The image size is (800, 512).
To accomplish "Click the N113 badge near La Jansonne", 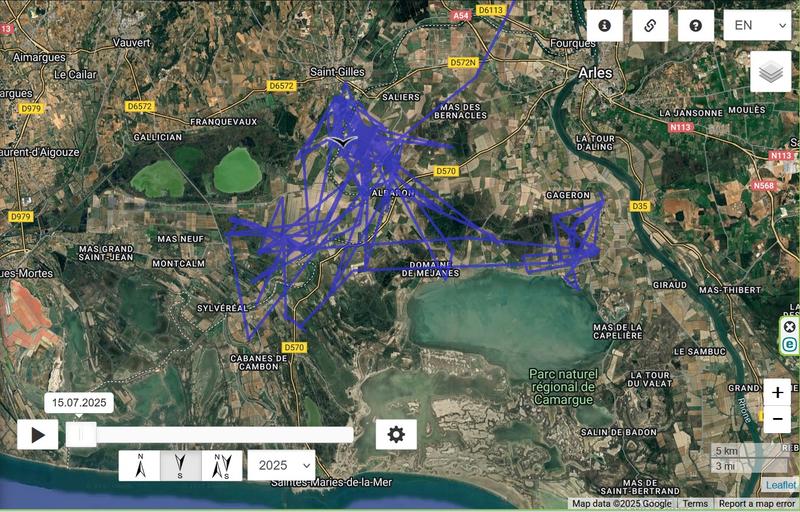I will tap(680, 126).
